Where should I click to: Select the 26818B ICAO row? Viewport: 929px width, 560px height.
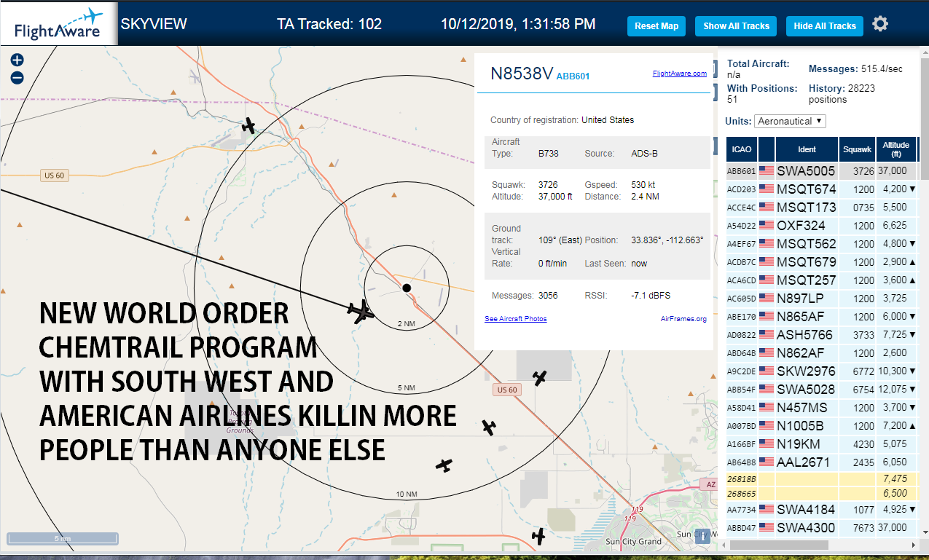(x=821, y=479)
